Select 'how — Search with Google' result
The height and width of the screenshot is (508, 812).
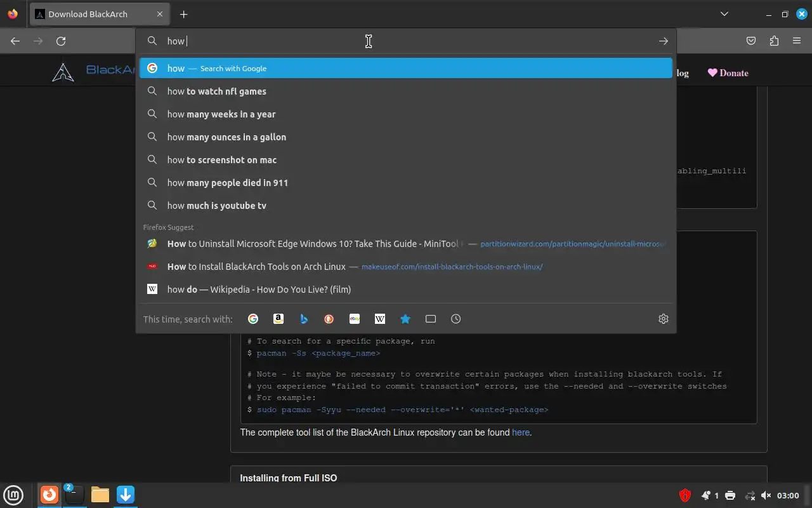(x=406, y=68)
